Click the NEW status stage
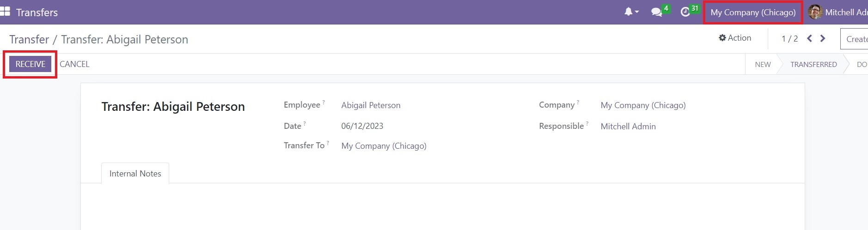This screenshot has width=868, height=230. (x=763, y=64)
